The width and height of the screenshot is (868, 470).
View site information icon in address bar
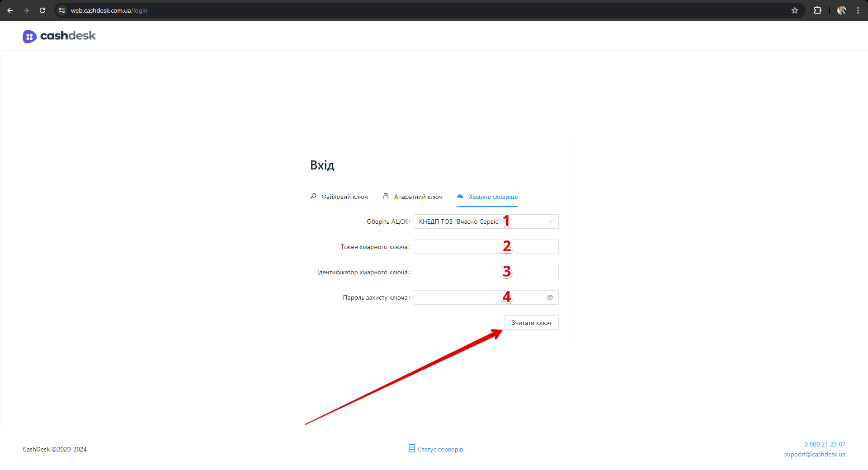point(62,10)
